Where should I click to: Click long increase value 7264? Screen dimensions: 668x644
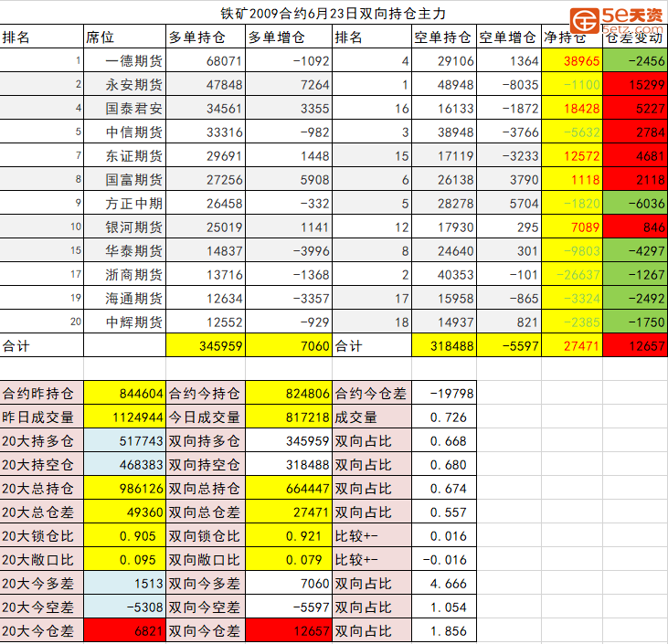(x=289, y=84)
